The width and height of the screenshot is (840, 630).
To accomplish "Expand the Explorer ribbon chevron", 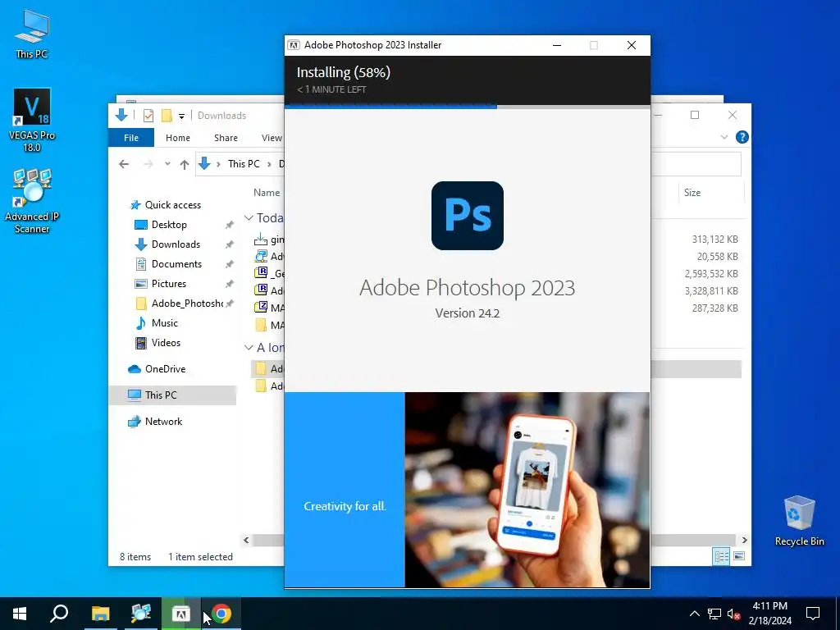I will 724,137.
